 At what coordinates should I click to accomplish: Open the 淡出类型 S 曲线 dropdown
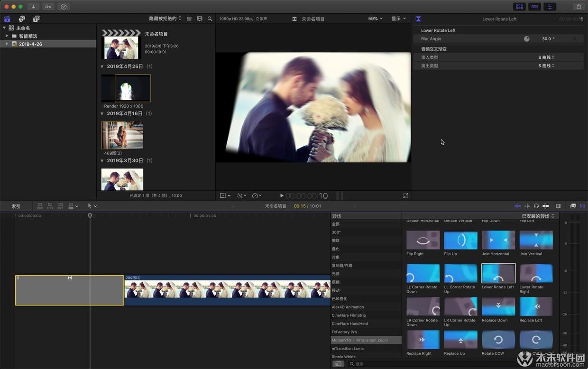click(546, 66)
